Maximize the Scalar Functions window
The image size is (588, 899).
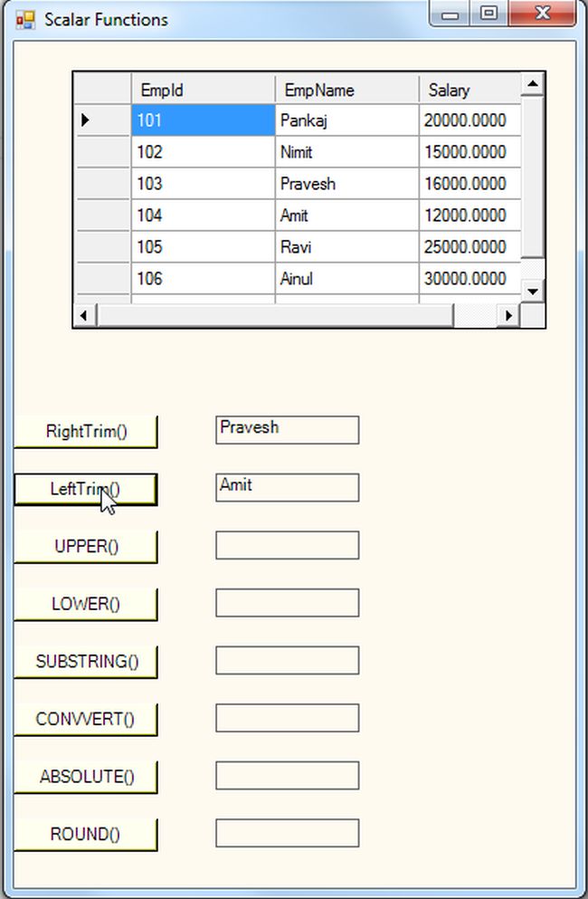[x=488, y=14]
